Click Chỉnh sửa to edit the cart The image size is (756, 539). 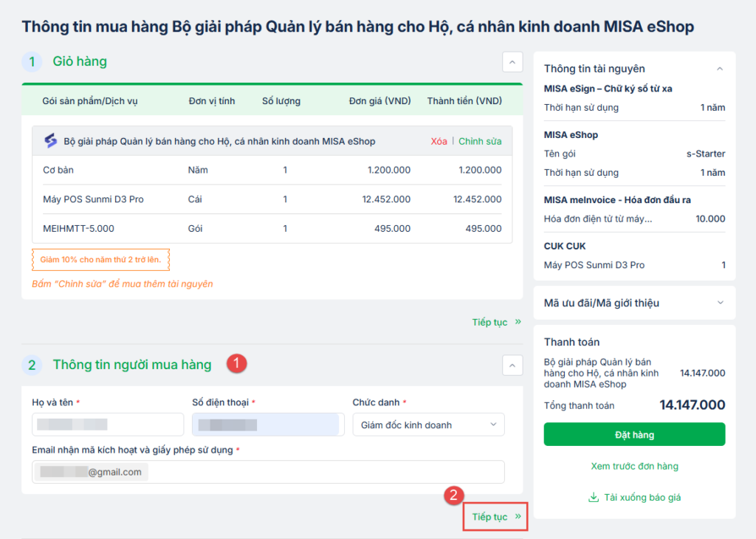[x=480, y=141]
